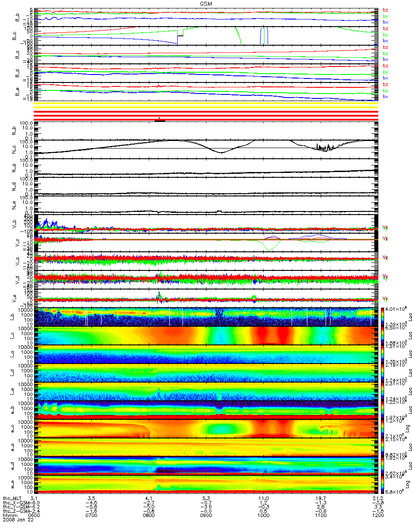Select the 0900 time tick label

[206, 515]
